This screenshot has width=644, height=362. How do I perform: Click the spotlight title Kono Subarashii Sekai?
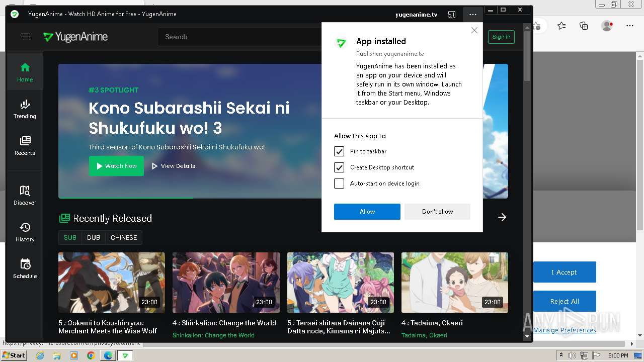189,118
